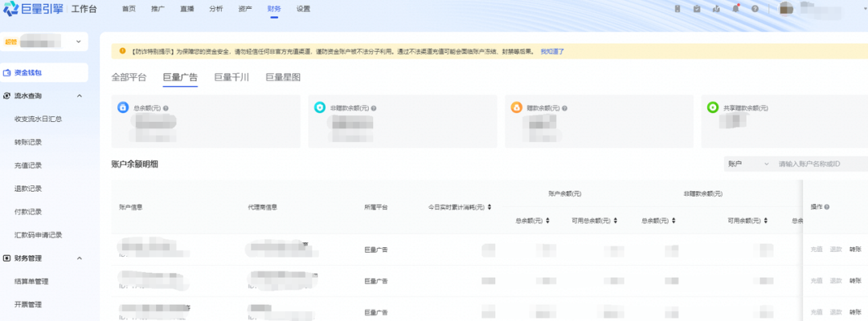Viewport: 868px width, 321px height.
Task: Click the help question mark in header
Action: click(x=755, y=9)
